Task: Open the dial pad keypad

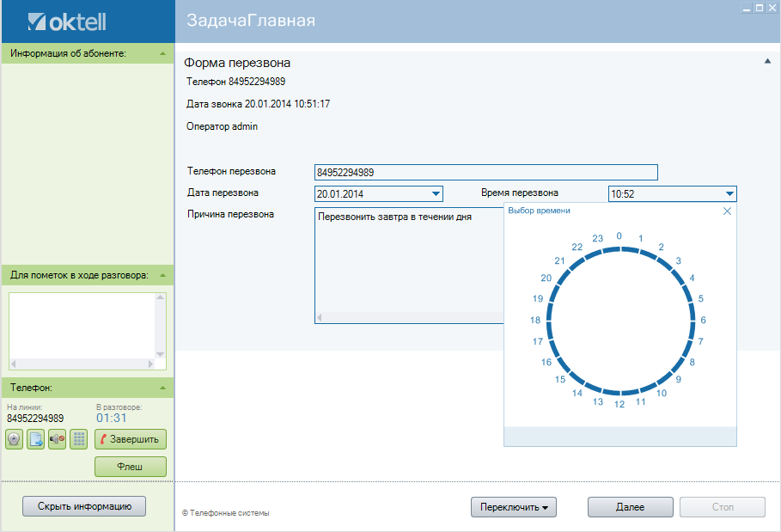Action: (79, 439)
